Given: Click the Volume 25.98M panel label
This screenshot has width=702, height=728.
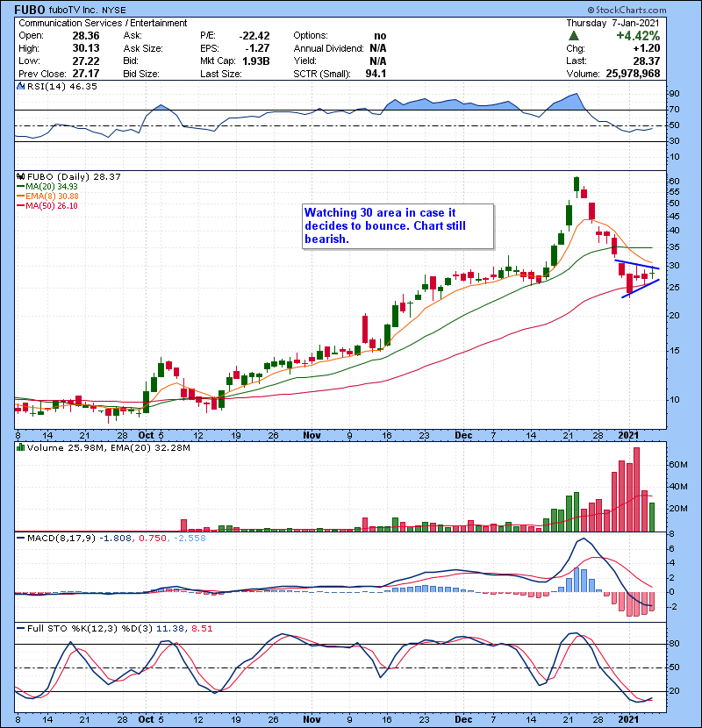Looking at the screenshot, I should (x=66, y=447).
